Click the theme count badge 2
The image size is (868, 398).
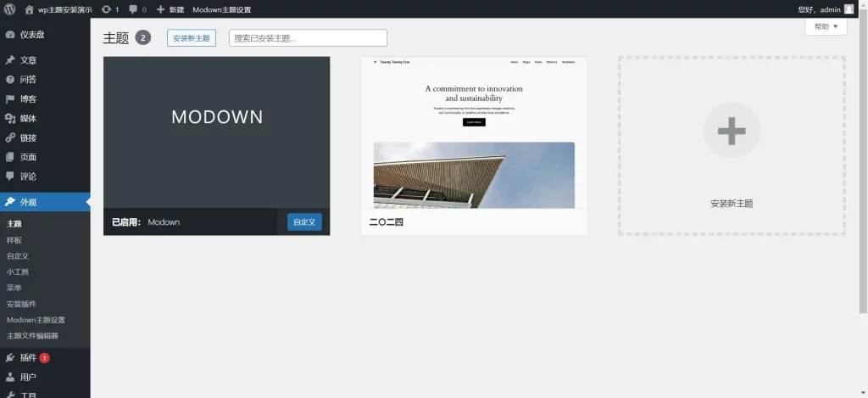pos(142,37)
